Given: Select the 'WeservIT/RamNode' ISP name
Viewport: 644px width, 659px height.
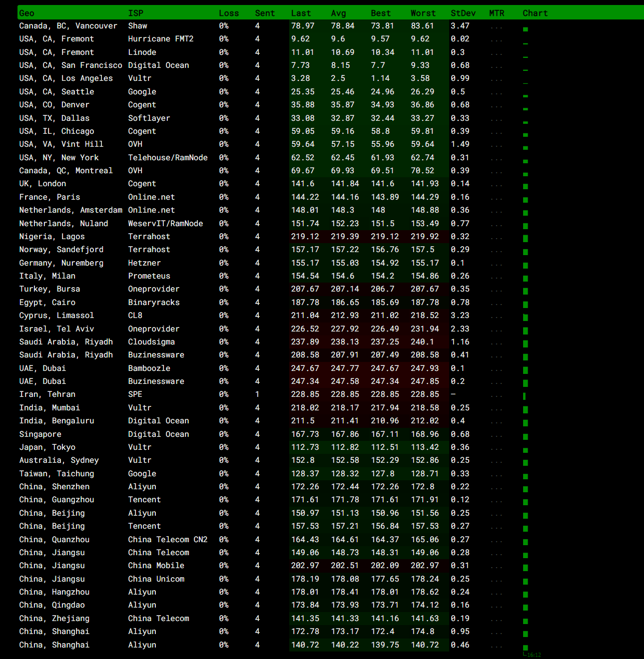Looking at the screenshot, I should pos(166,224).
